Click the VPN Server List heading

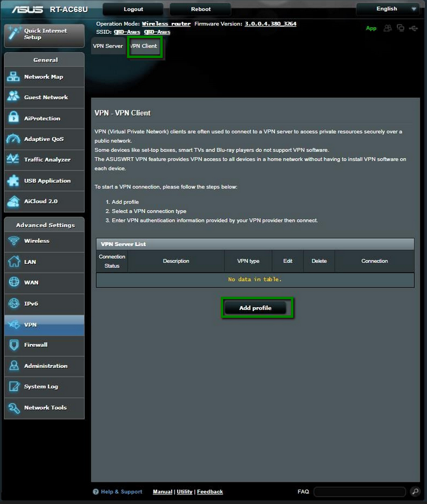pyautogui.click(x=123, y=244)
